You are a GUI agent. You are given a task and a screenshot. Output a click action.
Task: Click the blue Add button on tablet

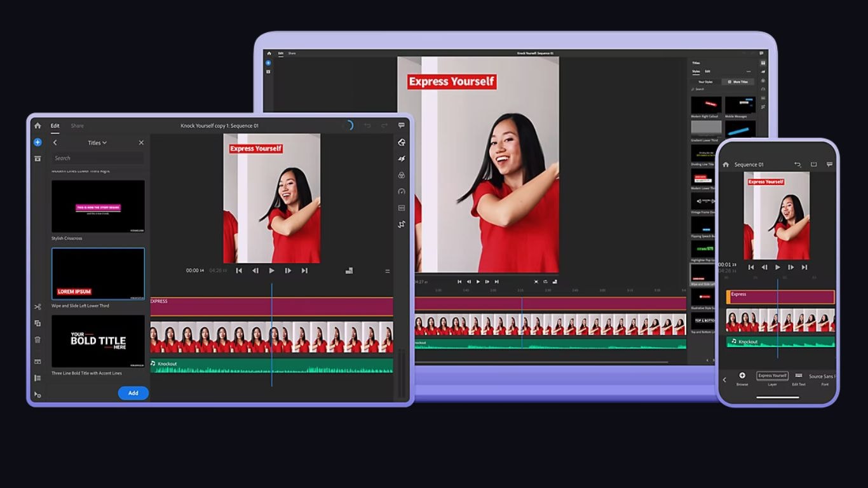tap(133, 393)
